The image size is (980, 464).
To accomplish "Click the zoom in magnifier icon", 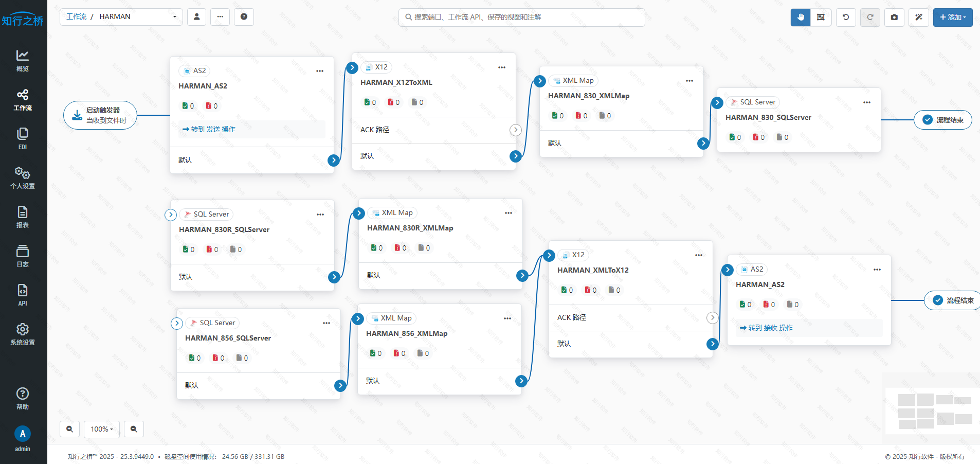I will point(69,429).
